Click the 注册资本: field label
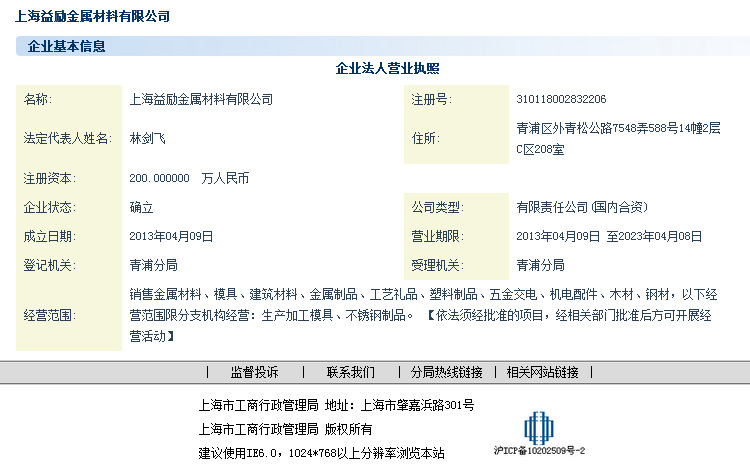The width and height of the screenshot is (750, 471). pos(50,178)
